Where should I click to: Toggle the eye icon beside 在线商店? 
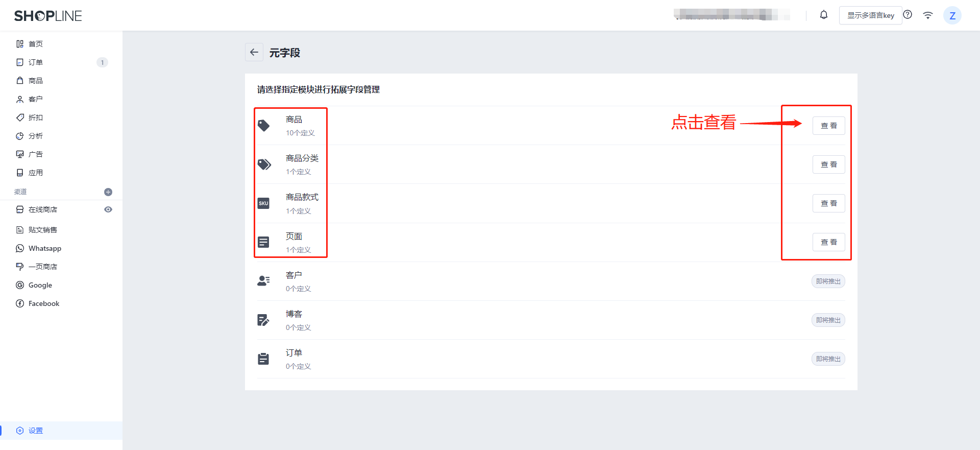pyautogui.click(x=108, y=209)
